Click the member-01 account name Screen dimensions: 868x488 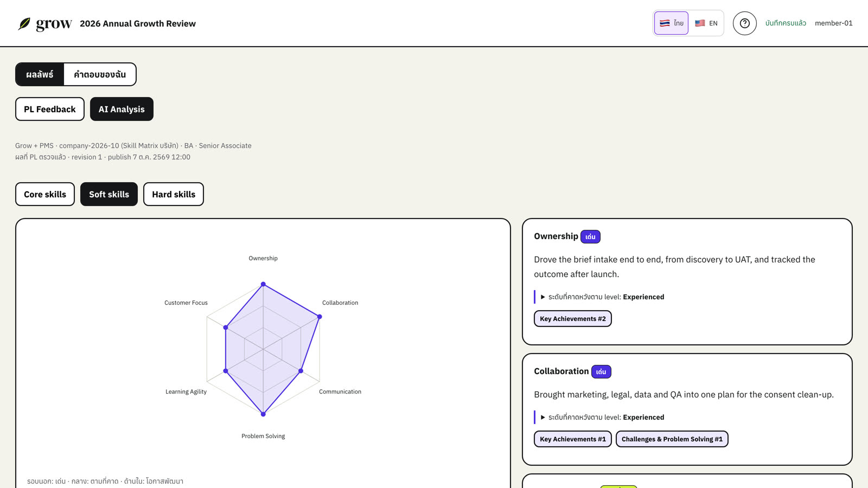pyautogui.click(x=834, y=23)
